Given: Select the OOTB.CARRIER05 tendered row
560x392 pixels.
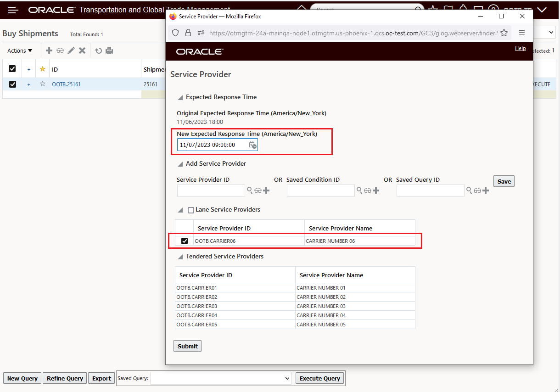Looking at the screenshot, I should (x=295, y=325).
